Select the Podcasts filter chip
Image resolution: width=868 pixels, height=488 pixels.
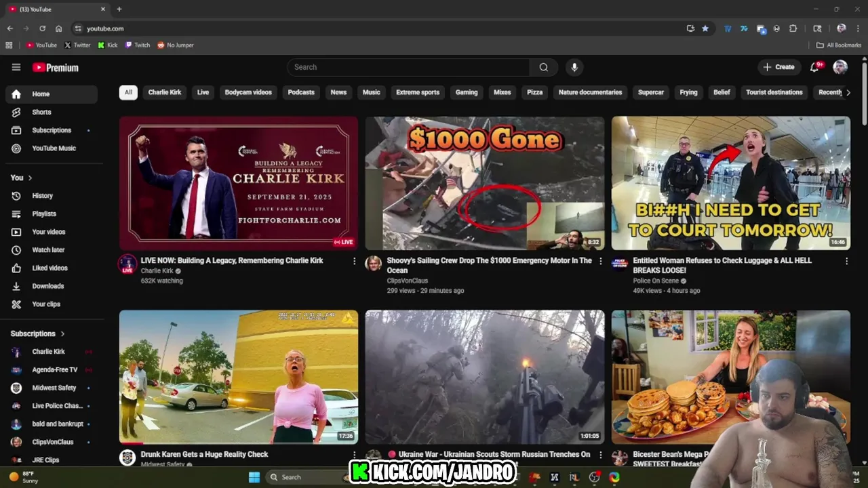[x=301, y=92]
